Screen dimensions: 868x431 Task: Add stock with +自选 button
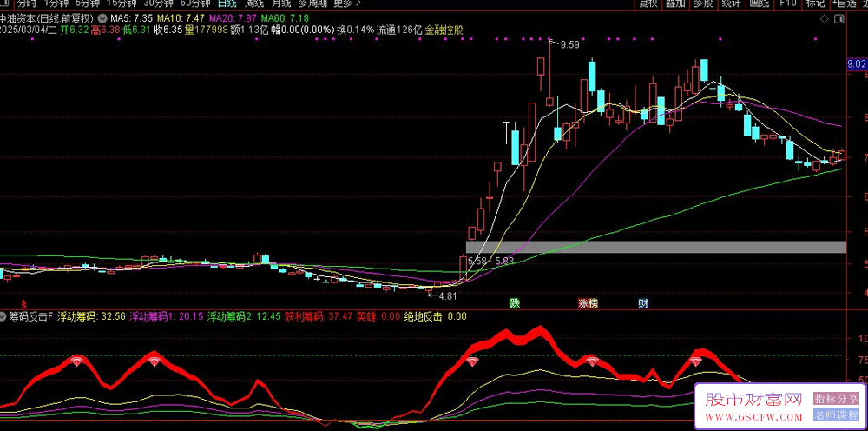pos(845,3)
